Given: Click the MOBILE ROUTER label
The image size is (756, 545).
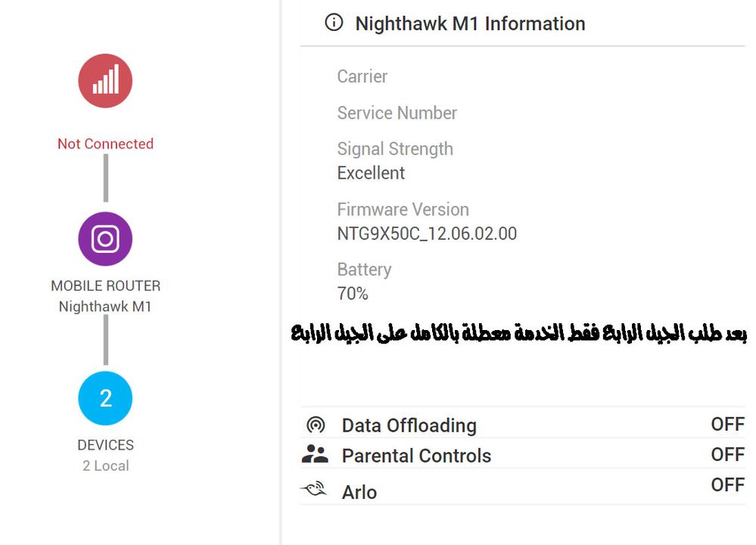Looking at the screenshot, I should [105, 286].
